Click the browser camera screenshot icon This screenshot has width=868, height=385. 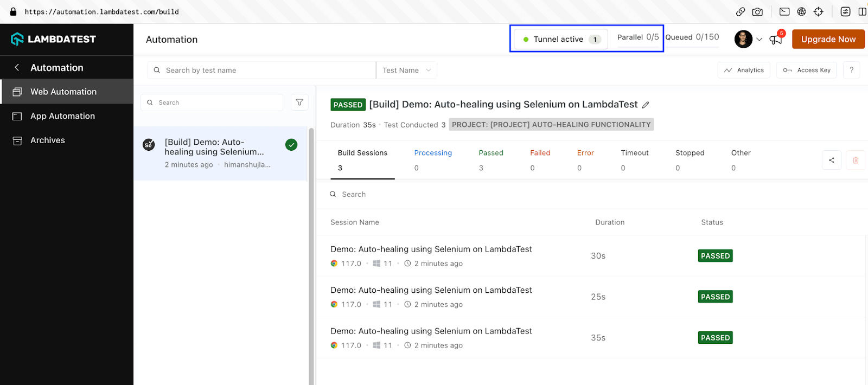point(758,11)
